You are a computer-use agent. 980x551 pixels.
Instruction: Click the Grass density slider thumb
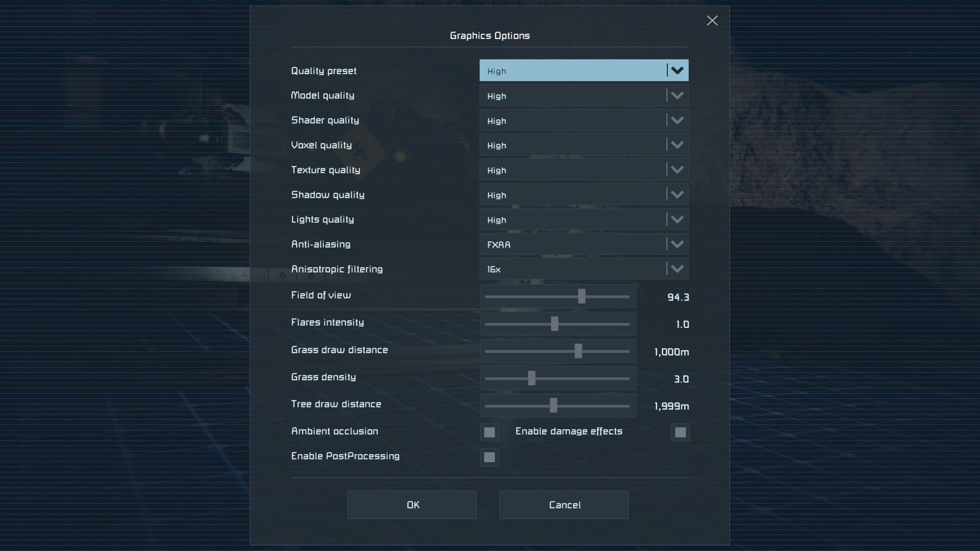pos(531,378)
